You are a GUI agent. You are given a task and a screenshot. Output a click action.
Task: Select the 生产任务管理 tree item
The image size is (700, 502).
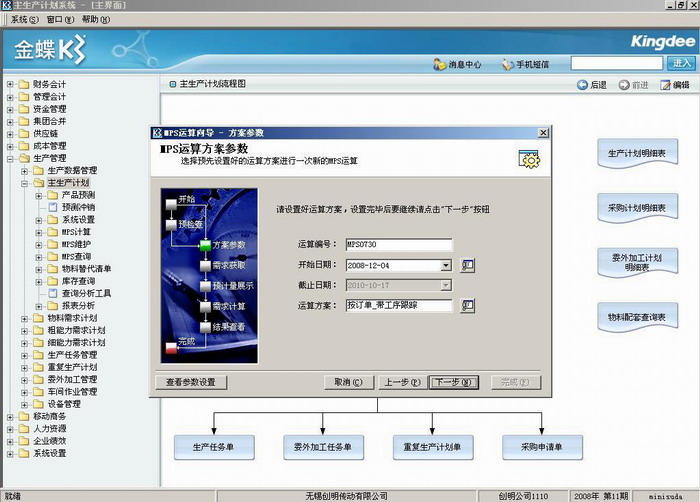(x=72, y=355)
